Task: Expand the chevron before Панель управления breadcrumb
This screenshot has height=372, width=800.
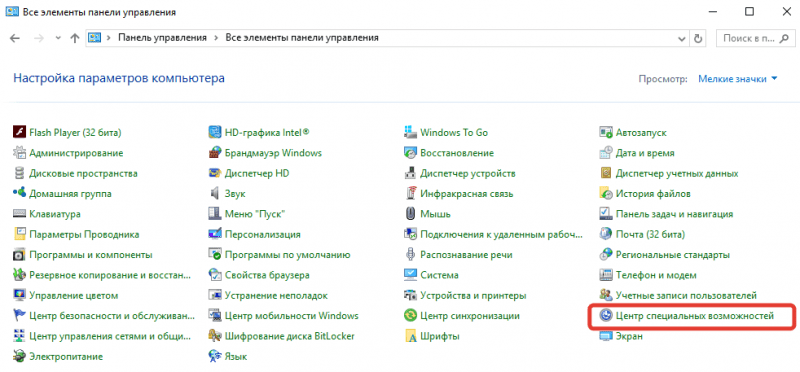Action: (109, 38)
